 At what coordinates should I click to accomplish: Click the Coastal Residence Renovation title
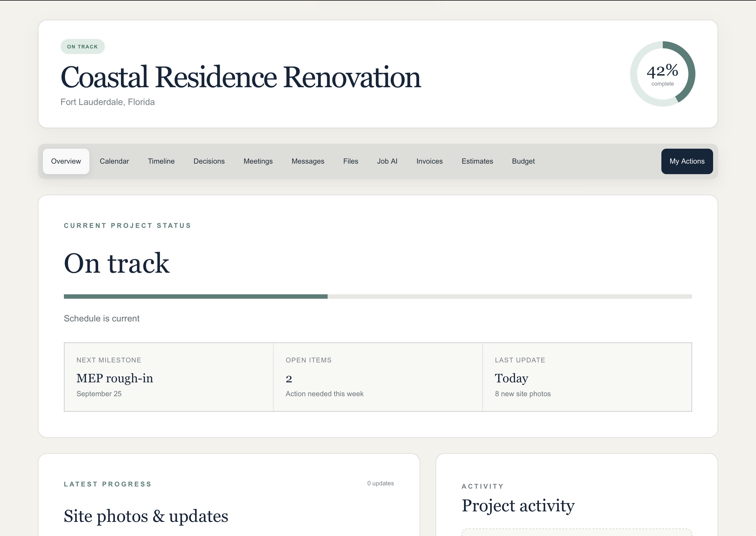241,77
